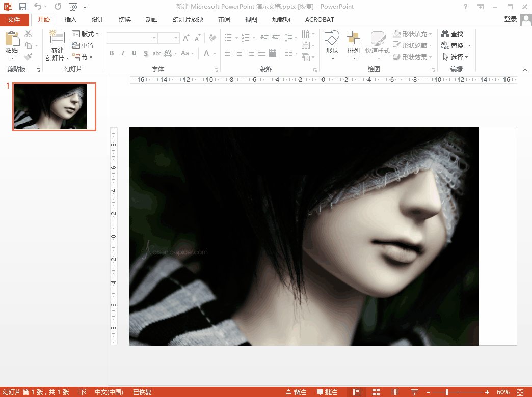The height and width of the screenshot is (397, 532).
Task: Open the Arrange menu icon
Action: pyautogui.click(x=353, y=44)
